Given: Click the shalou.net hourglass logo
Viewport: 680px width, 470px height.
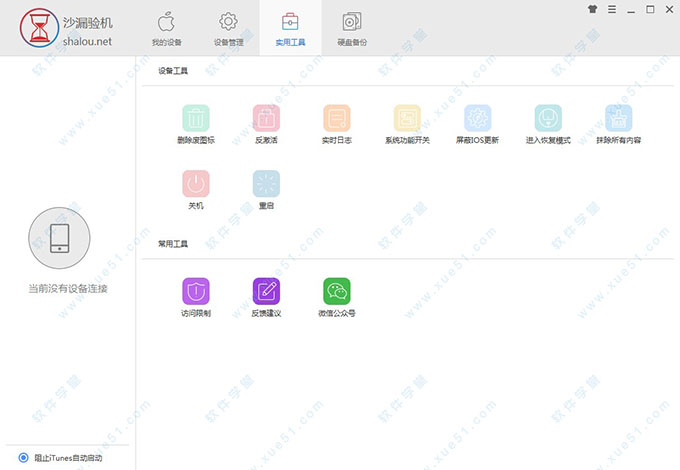Looking at the screenshot, I should point(38,28).
